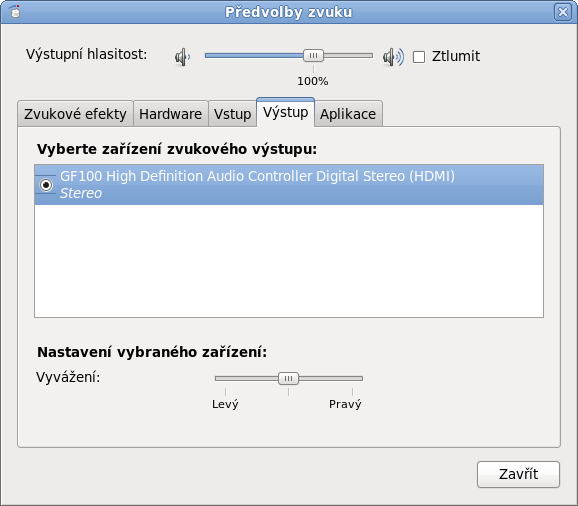This screenshot has width=578, height=506.
Task: Open the Hardware tab
Action: click(x=170, y=114)
